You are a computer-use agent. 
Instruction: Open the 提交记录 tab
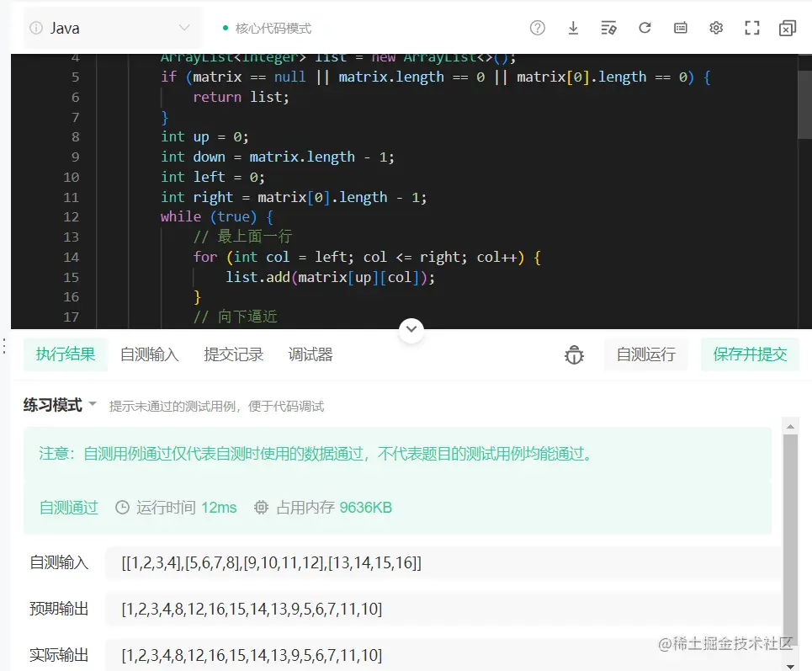click(x=234, y=355)
